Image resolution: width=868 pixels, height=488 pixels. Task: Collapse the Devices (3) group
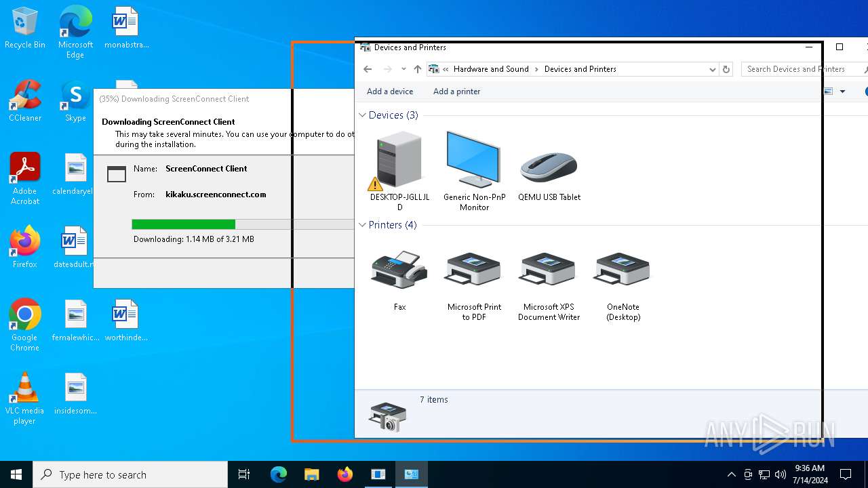pos(363,115)
